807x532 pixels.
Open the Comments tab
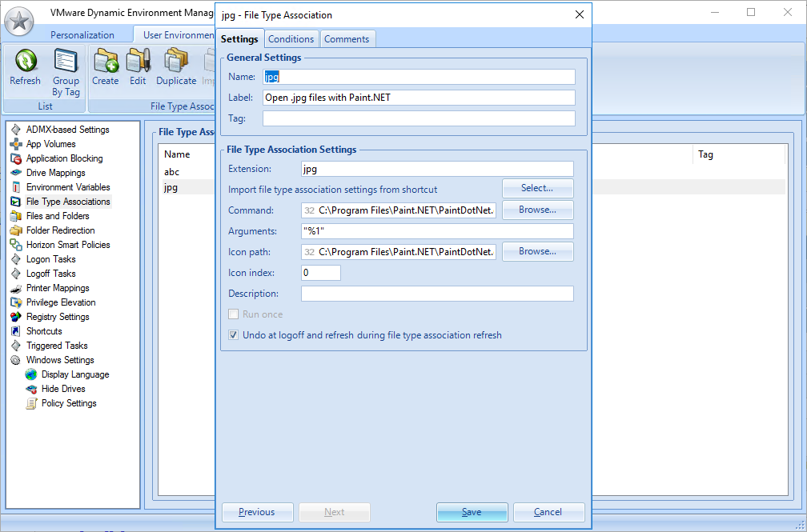347,39
